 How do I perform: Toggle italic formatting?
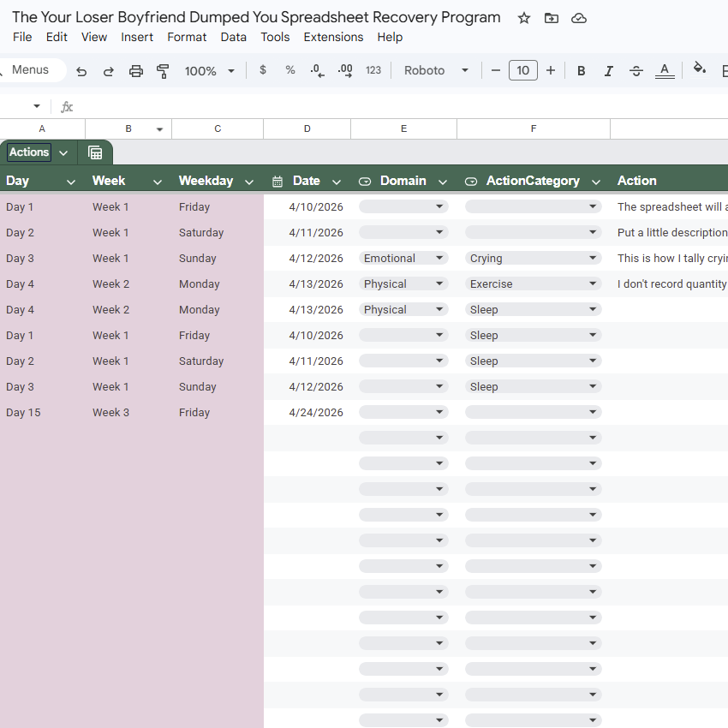pos(608,70)
